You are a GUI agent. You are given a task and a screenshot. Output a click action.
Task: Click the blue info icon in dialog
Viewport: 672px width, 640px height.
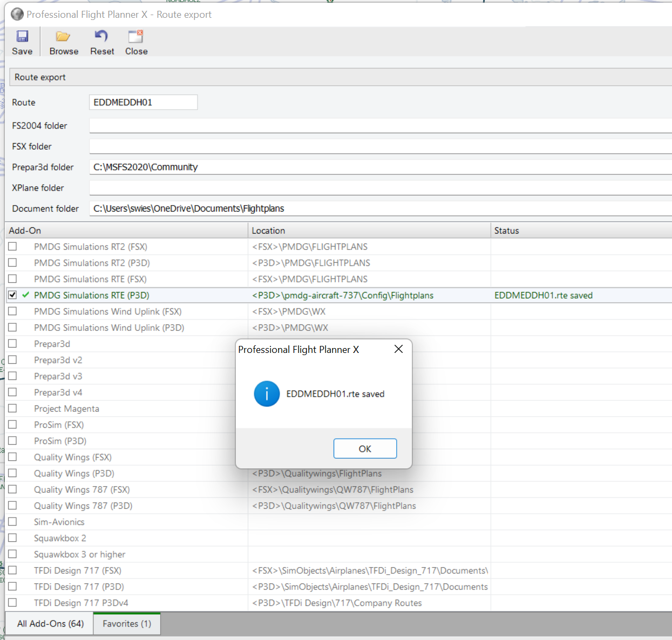[x=267, y=394]
